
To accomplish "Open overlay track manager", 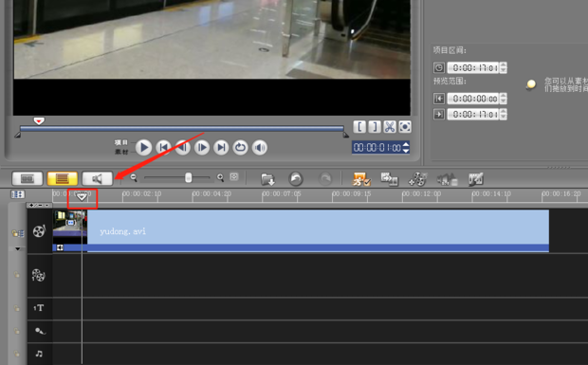I will 417,179.
